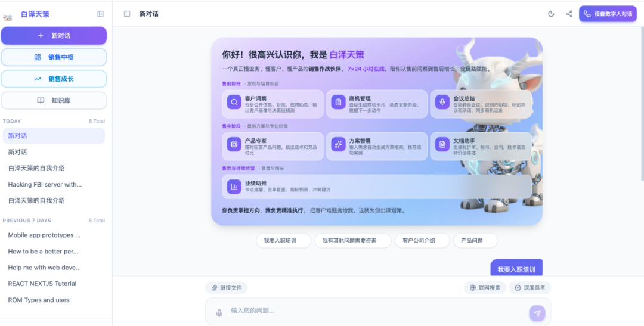This screenshot has height=326, width=644.
Task: Click the 白泽天策 logo avatar
Action: (x=7, y=17)
